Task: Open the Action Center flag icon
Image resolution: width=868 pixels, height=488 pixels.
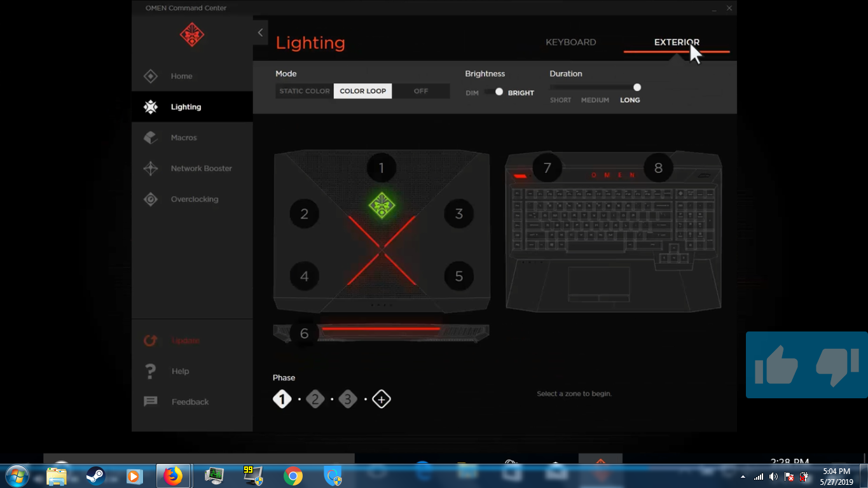Action: pos(789,477)
